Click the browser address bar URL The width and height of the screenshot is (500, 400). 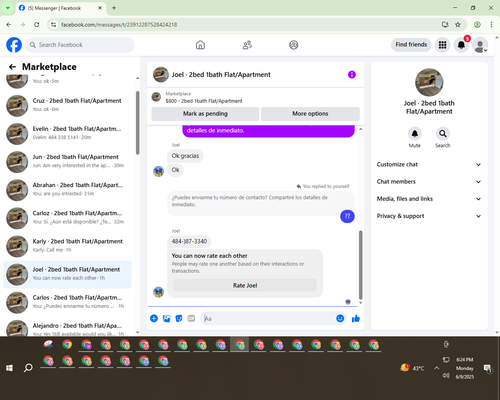coord(119,25)
